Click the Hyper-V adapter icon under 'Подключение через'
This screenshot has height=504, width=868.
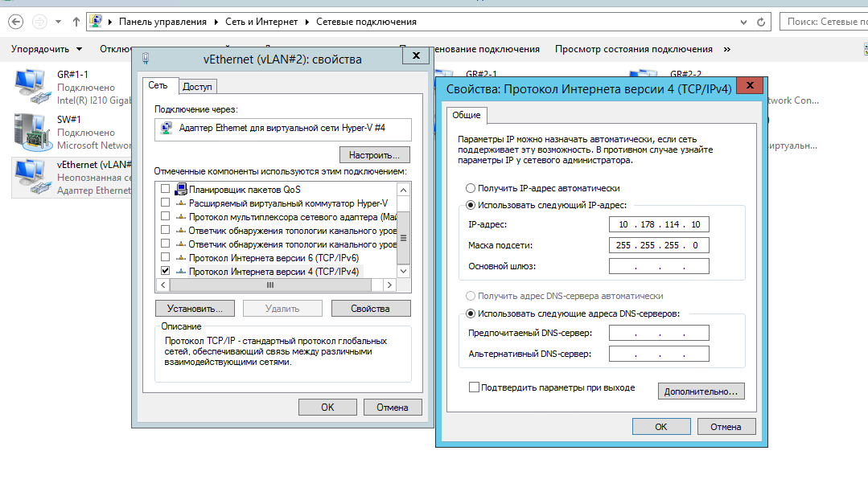(x=166, y=129)
